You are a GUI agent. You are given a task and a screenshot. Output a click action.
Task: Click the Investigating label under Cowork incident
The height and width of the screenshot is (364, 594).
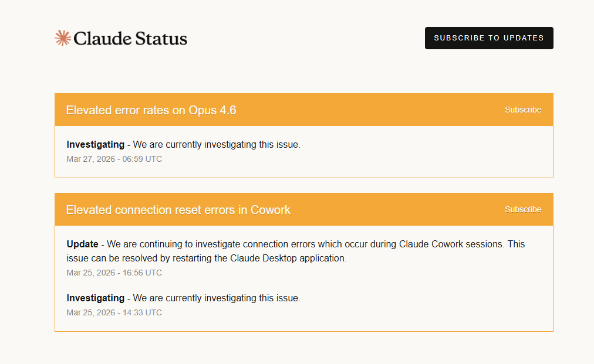[96, 298]
